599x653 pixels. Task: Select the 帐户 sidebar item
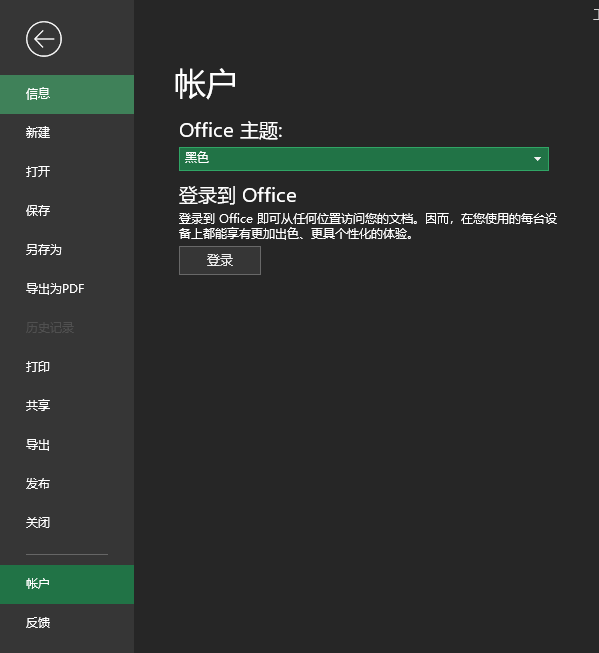point(67,584)
